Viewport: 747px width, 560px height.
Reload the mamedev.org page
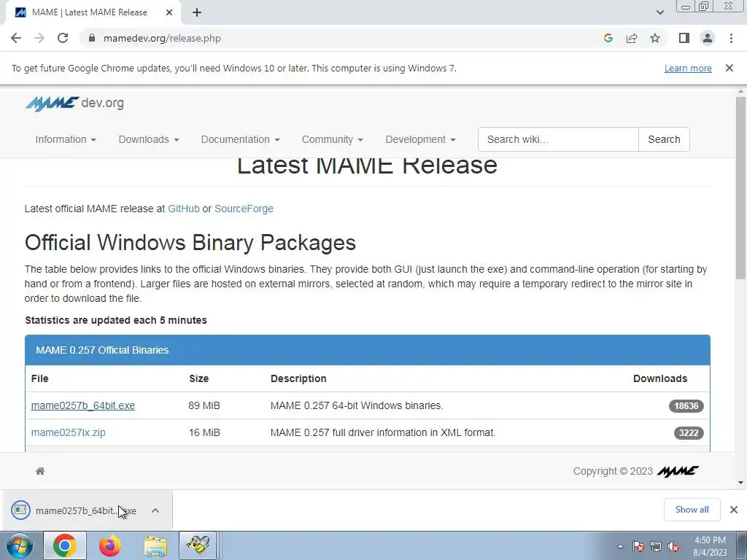[63, 38]
